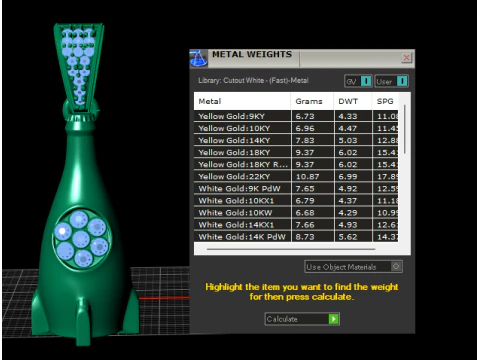Viewport: 480px width, 360px height.
Task: Click the DWT column header
Action: [x=353, y=101]
